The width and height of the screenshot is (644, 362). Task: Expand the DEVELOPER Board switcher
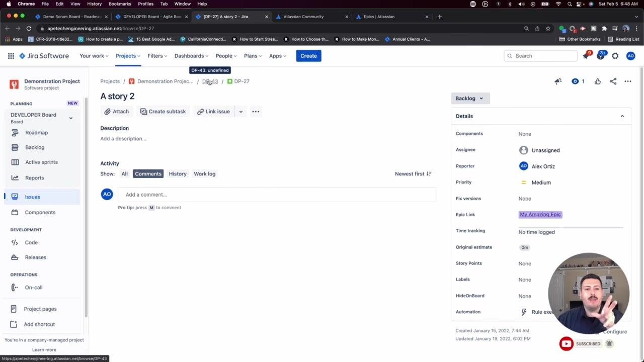click(x=70, y=118)
